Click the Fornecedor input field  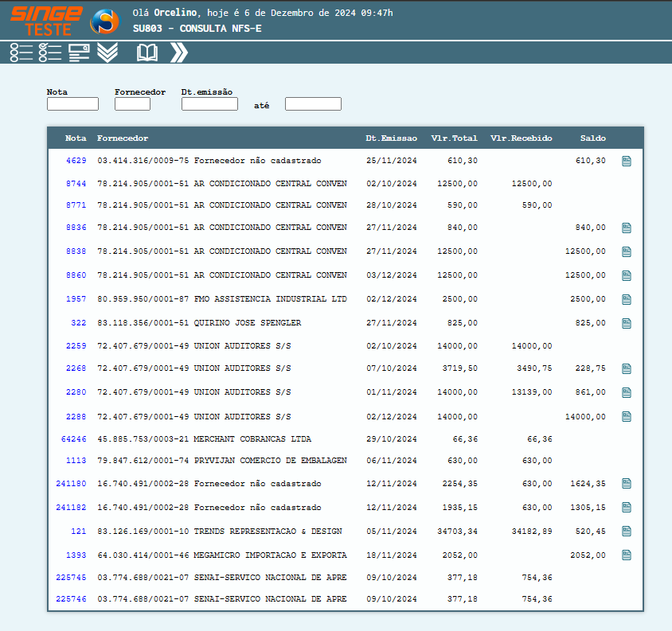click(132, 104)
